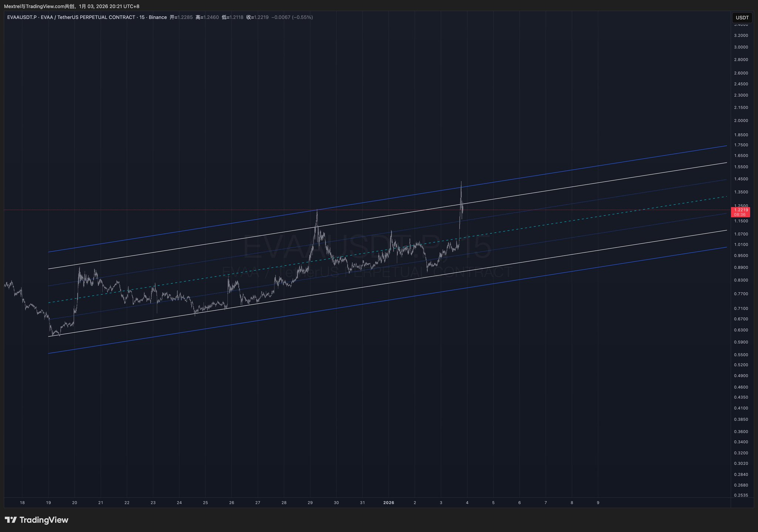The width and height of the screenshot is (758, 532).
Task: Click the high value 1.2460 in legend
Action: pos(211,17)
